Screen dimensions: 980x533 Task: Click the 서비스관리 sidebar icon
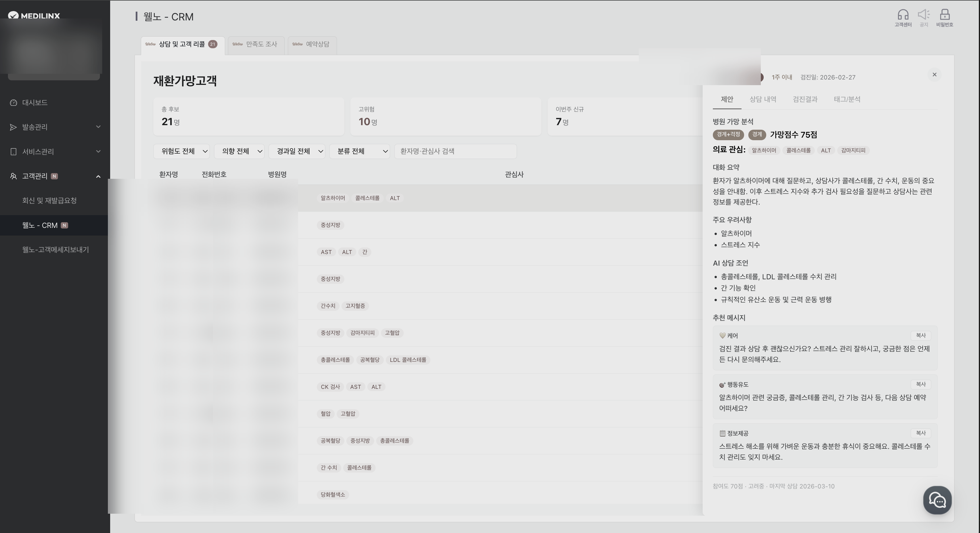point(13,152)
